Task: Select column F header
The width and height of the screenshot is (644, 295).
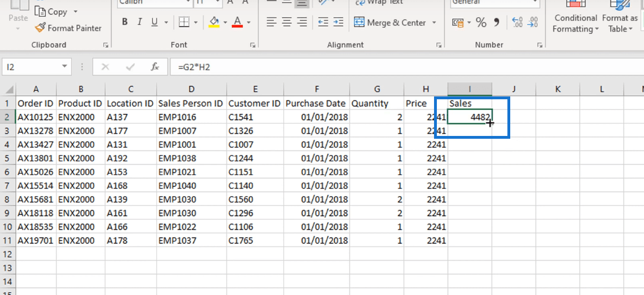Action: tap(317, 89)
